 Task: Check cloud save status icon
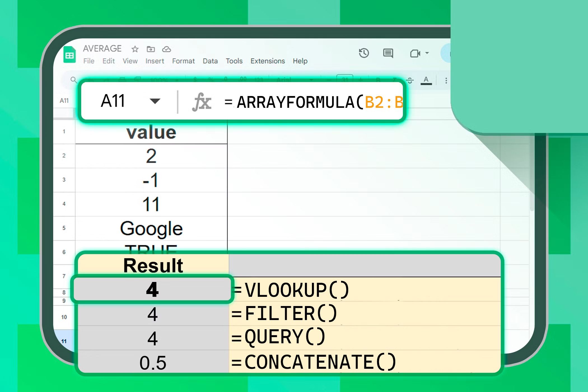167,49
